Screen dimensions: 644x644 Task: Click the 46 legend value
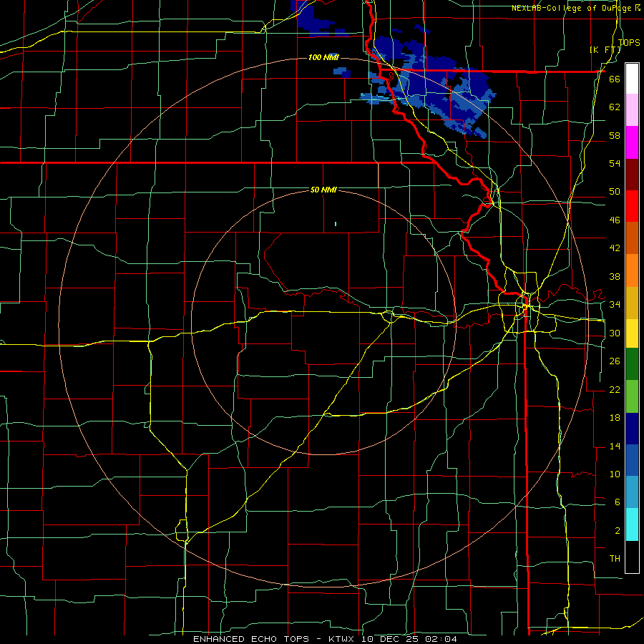pyautogui.click(x=615, y=220)
